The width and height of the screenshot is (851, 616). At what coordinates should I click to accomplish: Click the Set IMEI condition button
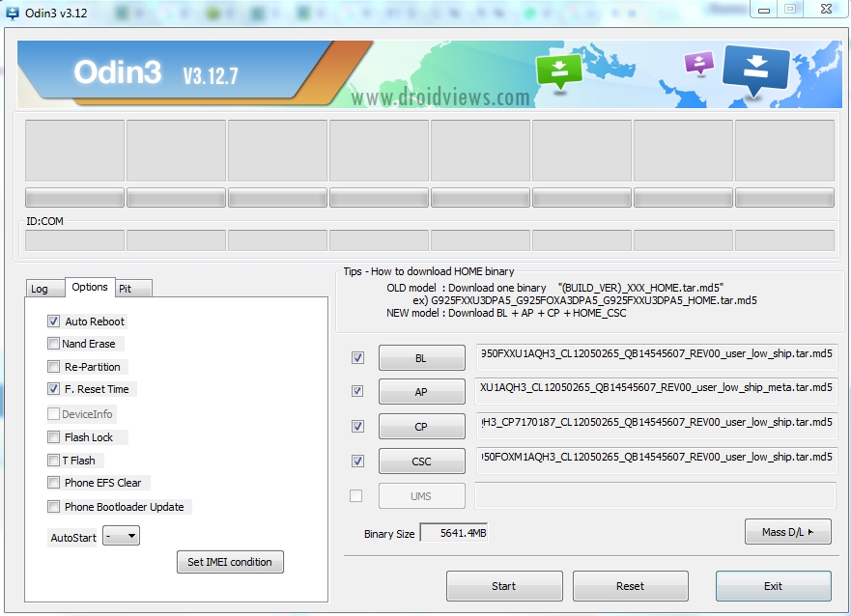point(230,562)
